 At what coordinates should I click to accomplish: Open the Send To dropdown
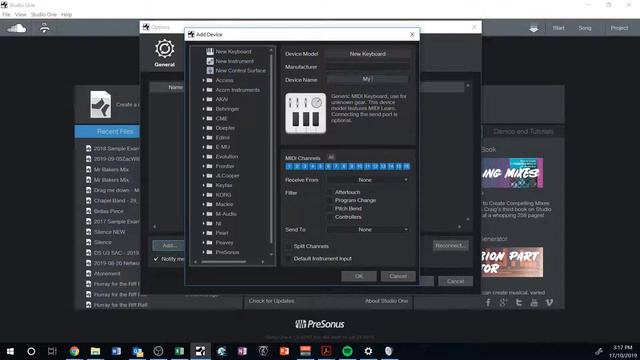click(x=367, y=229)
